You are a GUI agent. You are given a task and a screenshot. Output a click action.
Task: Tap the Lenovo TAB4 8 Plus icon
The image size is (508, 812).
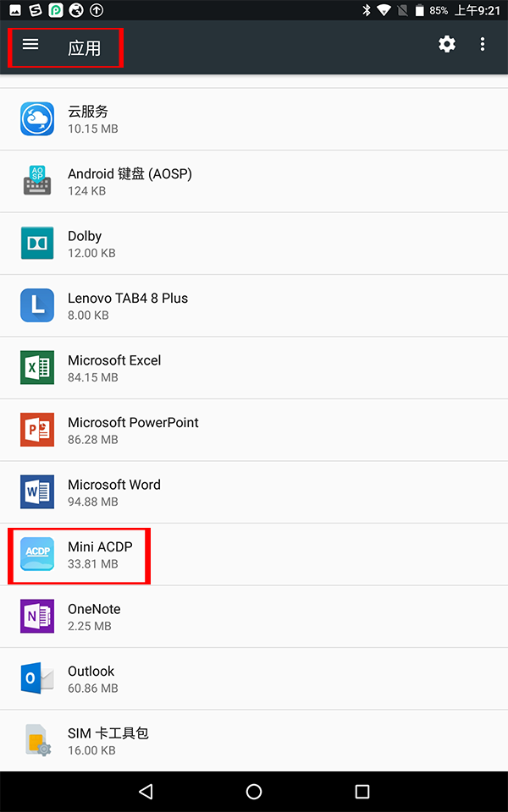point(37,305)
